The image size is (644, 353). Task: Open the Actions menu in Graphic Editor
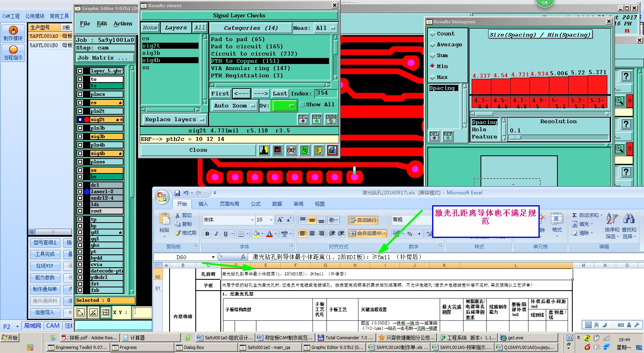tap(123, 24)
